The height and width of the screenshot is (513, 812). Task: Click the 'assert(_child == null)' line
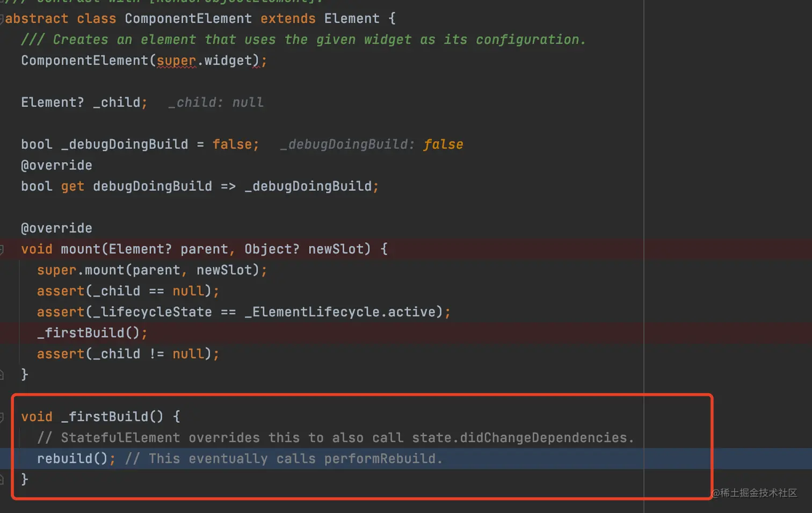(128, 291)
